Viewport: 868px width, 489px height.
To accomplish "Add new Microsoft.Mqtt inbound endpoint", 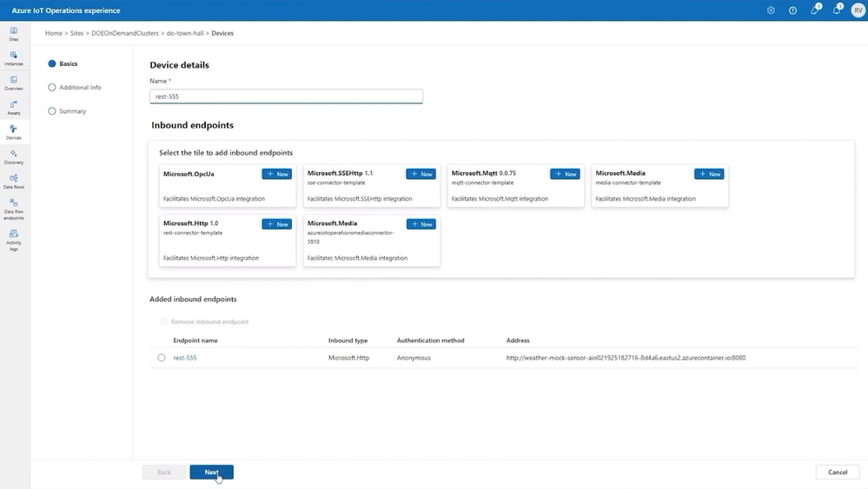I will (565, 174).
